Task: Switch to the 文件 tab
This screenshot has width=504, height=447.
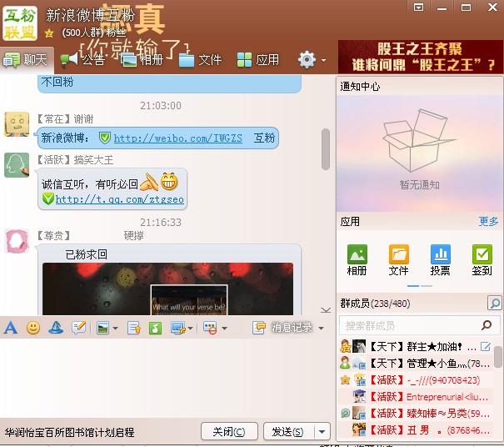Action: click(200, 60)
